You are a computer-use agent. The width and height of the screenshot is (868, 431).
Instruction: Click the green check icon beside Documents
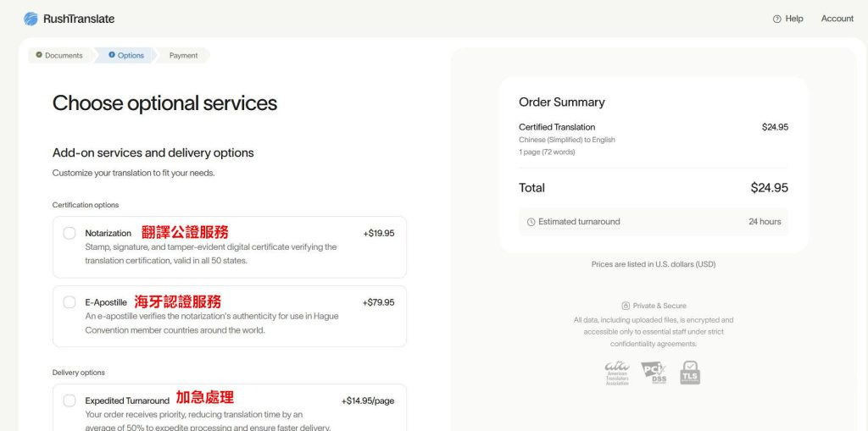[x=39, y=55]
